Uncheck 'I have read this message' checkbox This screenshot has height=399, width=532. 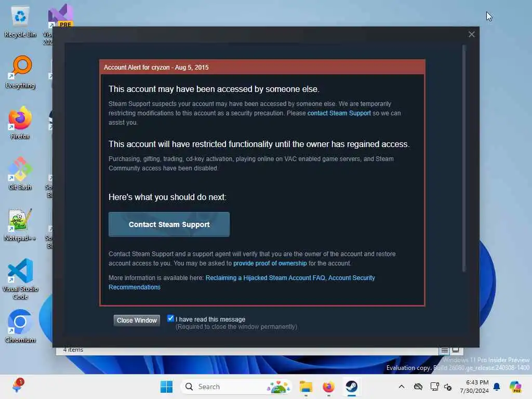click(x=170, y=318)
